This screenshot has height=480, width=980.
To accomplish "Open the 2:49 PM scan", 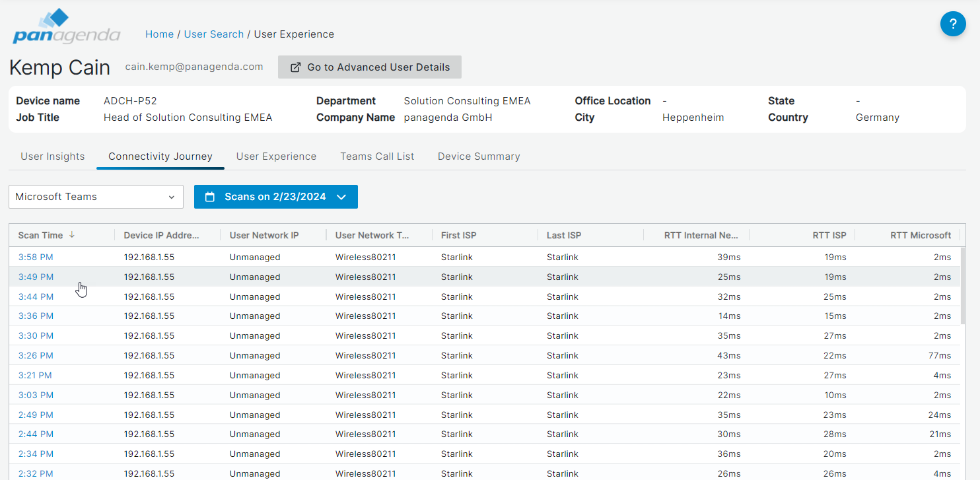I will [36, 415].
